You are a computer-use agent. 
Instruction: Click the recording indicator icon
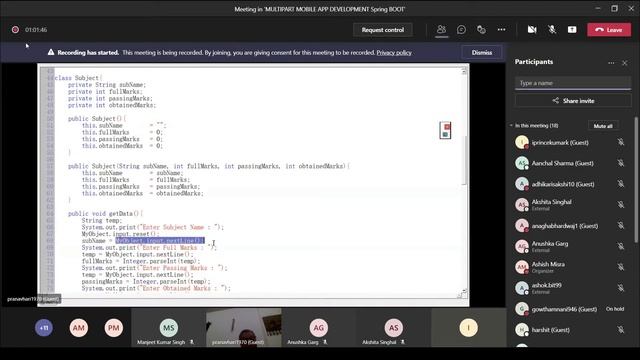coord(15,30)
